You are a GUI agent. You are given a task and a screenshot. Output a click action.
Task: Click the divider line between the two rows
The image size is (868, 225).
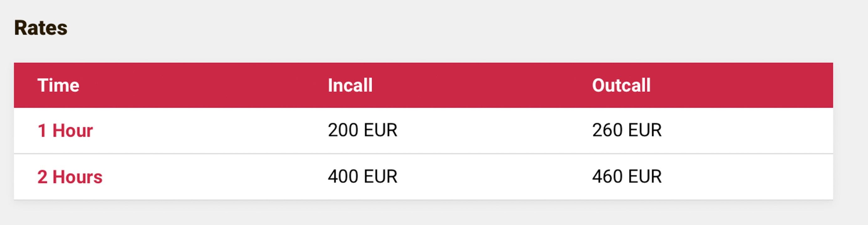(423, 154)
